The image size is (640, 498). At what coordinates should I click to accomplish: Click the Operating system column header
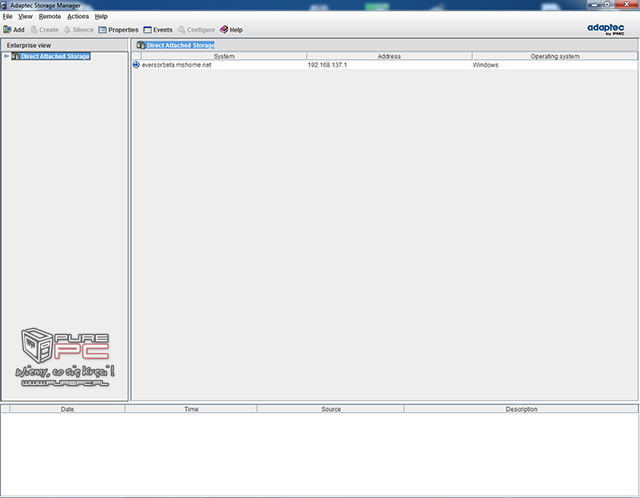pos(555,56)
